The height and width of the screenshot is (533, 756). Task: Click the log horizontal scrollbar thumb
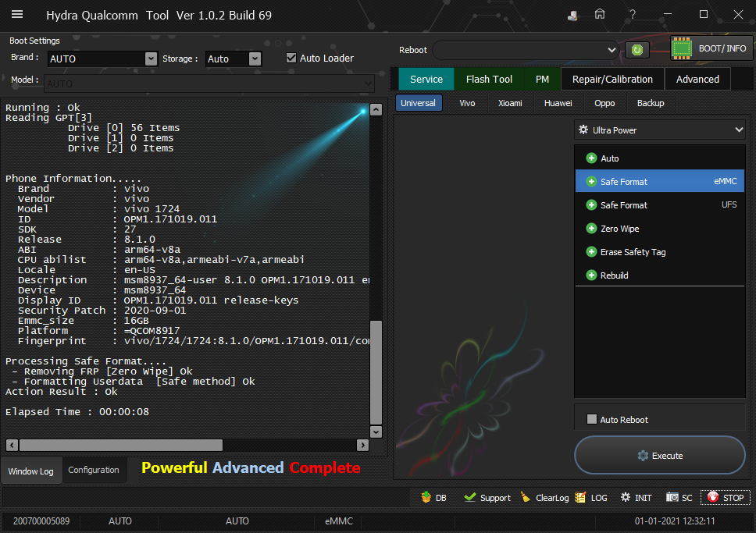tap(121, 445)
